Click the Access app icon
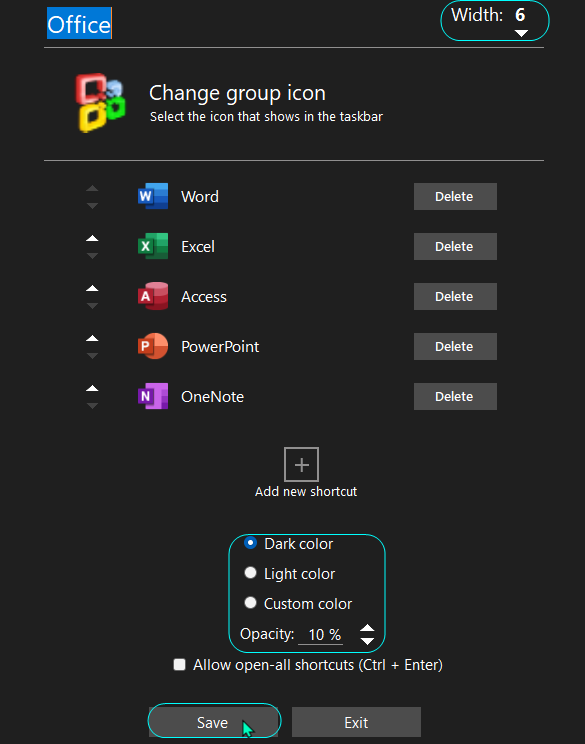 pos(153,296)
